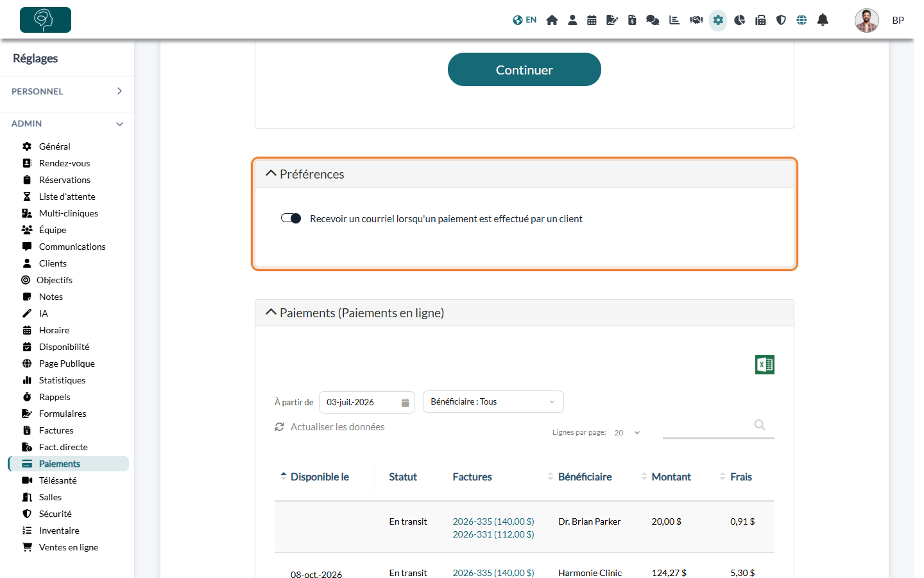Click Actualiser les données

point(330,427)
